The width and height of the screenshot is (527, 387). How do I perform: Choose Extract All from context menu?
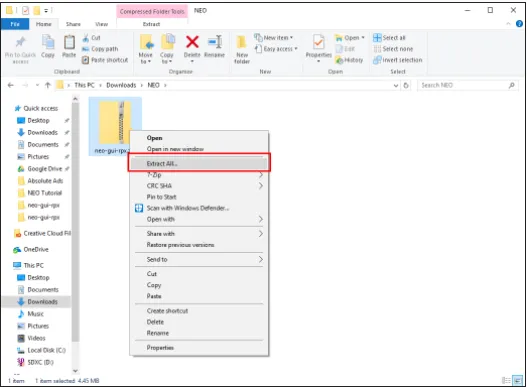(x=198, y=164)
